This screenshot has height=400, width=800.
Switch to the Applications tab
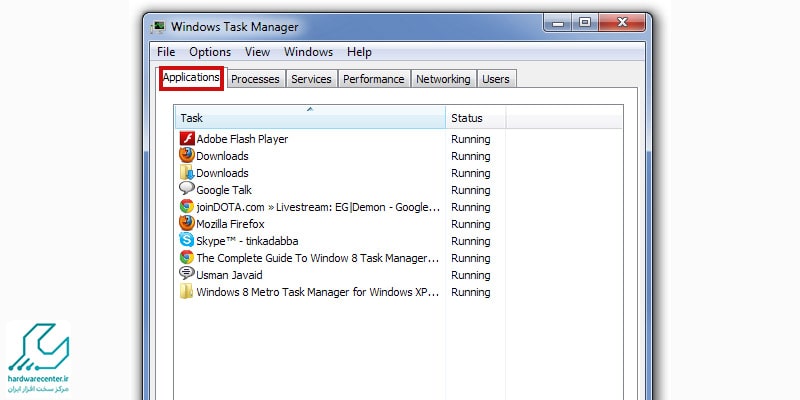(191, 78)
